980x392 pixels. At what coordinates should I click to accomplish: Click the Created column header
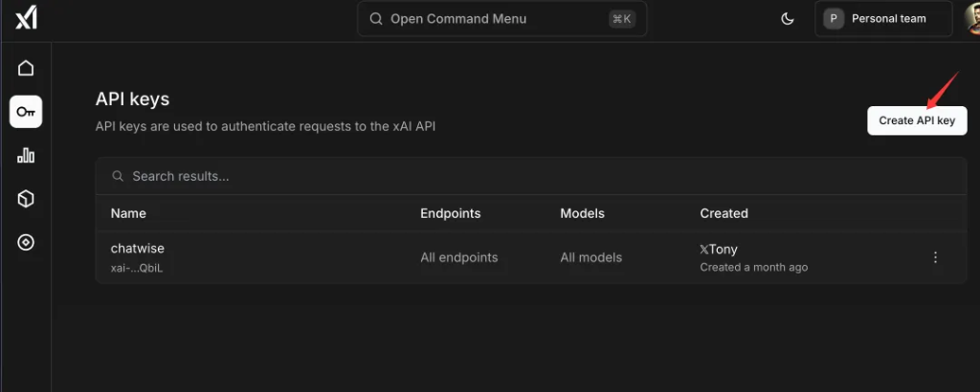[724, 213]
